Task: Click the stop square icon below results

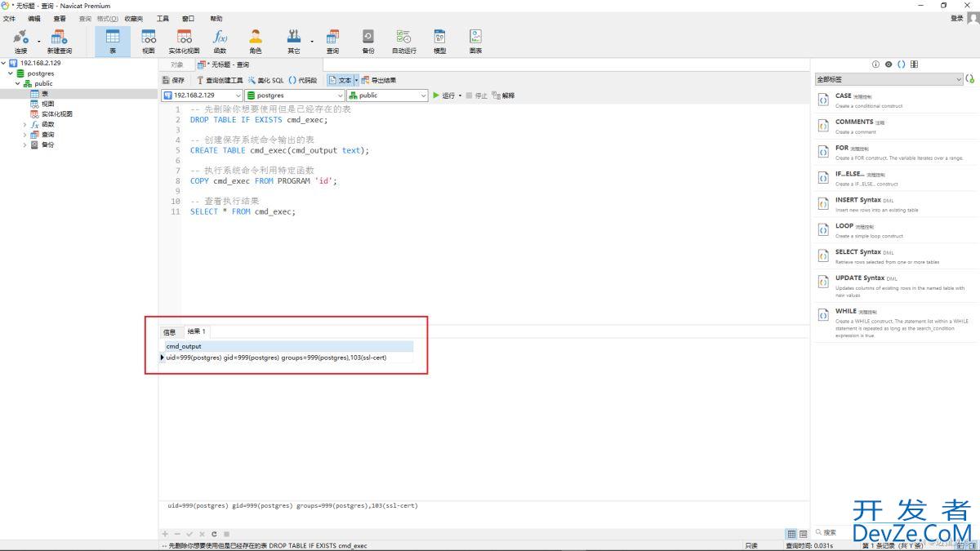Action: click(x=226, y=534)
